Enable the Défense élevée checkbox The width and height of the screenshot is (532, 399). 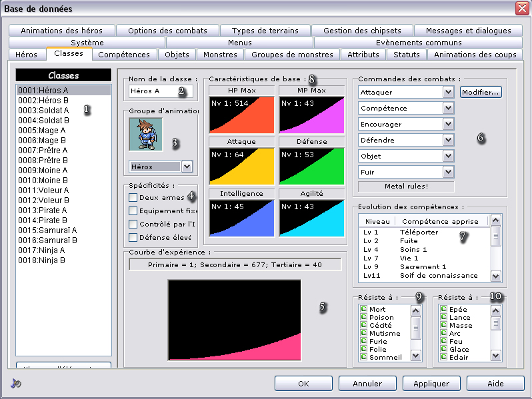133,237
